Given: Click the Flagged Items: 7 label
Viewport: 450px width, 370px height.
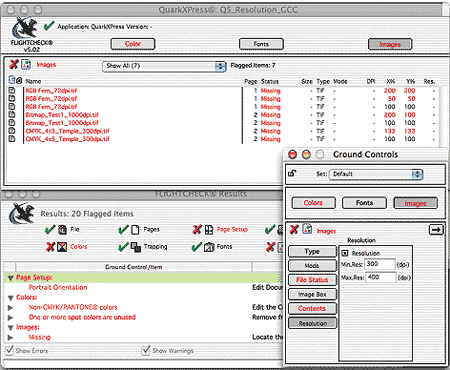Looking at the screenshot, I should (253, 65).
